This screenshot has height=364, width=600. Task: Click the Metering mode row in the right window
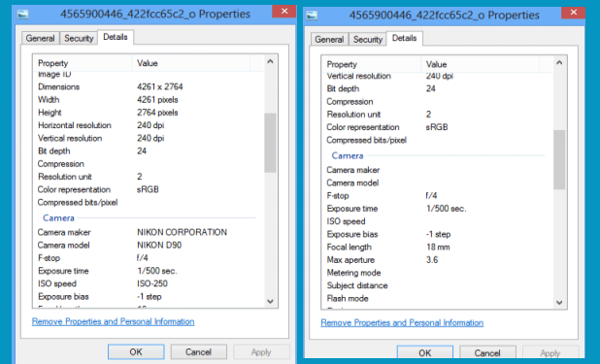437,273
